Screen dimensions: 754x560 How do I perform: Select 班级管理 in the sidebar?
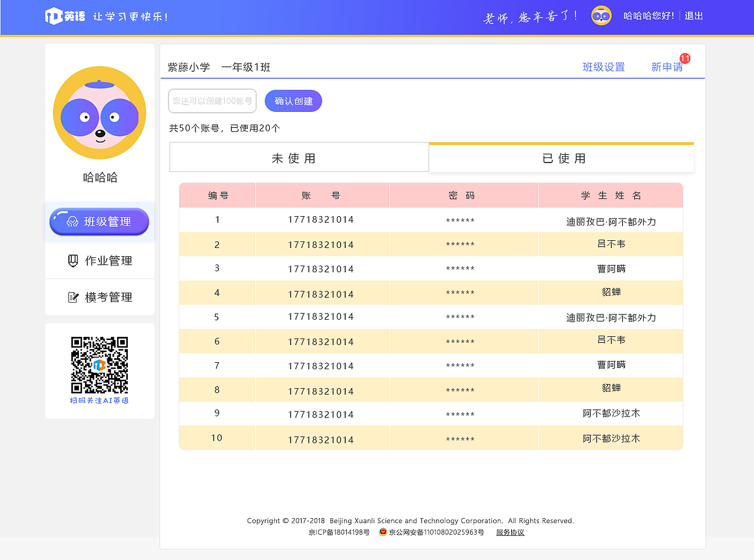click(x=99, y=221)
